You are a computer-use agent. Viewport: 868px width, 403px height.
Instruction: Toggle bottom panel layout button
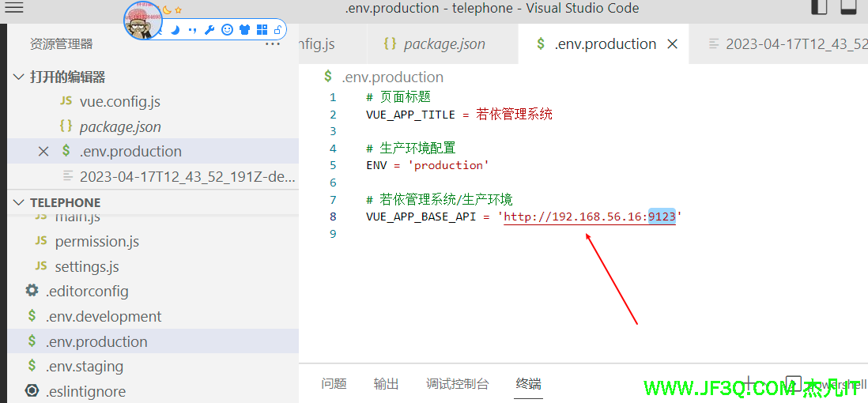click(x=848, y=8)
